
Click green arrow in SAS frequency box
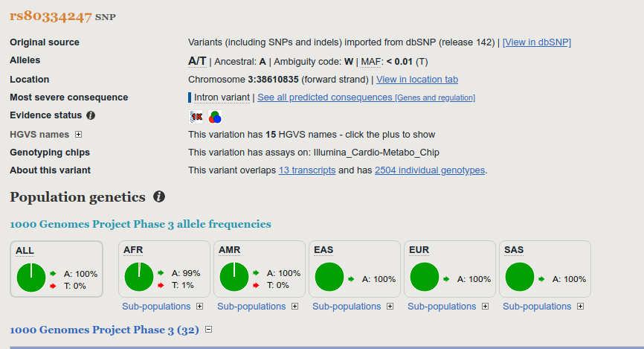click(541, 279)
